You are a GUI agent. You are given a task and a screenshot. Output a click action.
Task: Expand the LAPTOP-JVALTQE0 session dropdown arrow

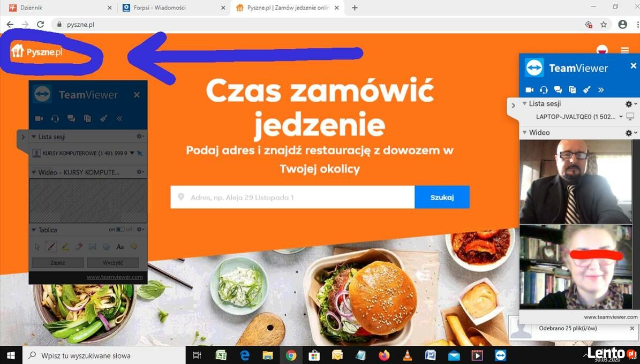pyautogui.click(x=621, y=117)
